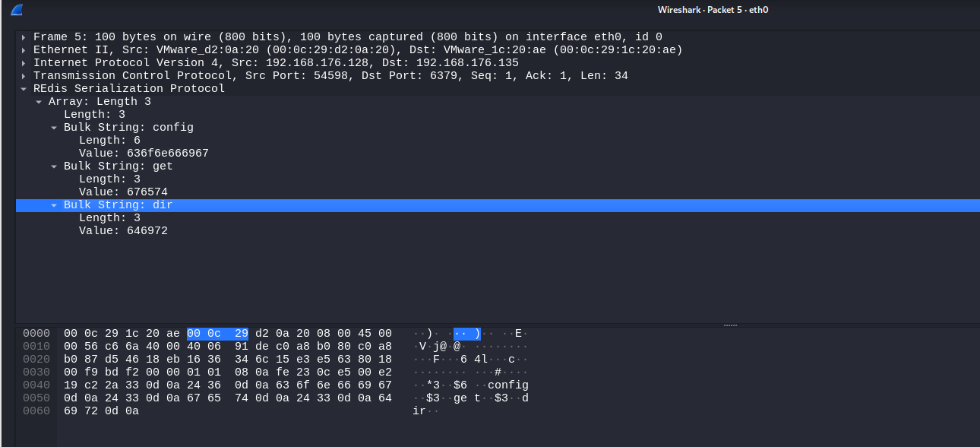
Task: Collapse the Bulk String: get node
Action: [54, 166]
